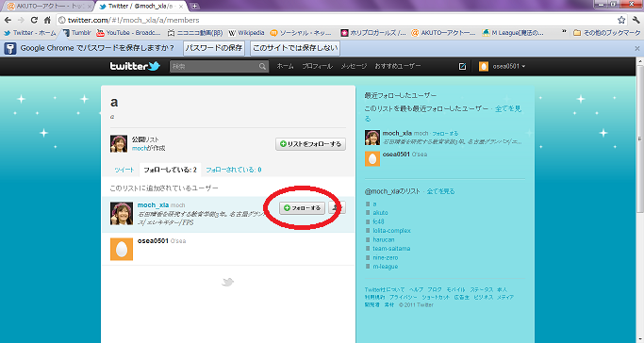This screenshot has height=343, width=644.
Task: Open the ソーシャル・ネッ... bookmark
Action: (x=301, y=33)
